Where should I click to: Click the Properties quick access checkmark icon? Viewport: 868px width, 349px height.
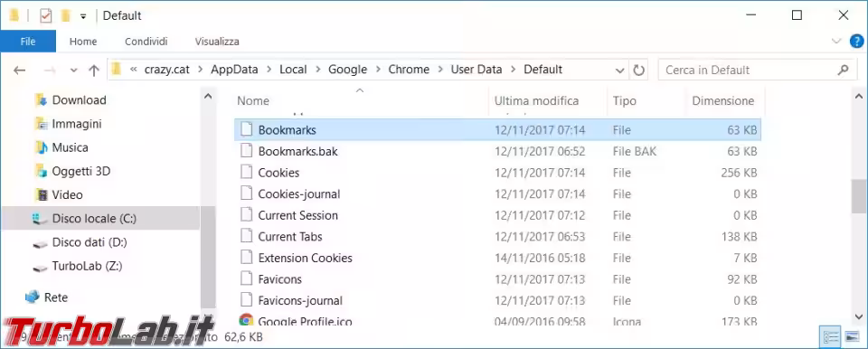[x=46, y=15]
